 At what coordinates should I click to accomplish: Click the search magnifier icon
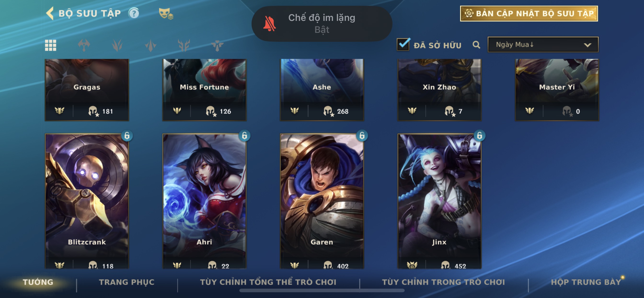(476, 45)
